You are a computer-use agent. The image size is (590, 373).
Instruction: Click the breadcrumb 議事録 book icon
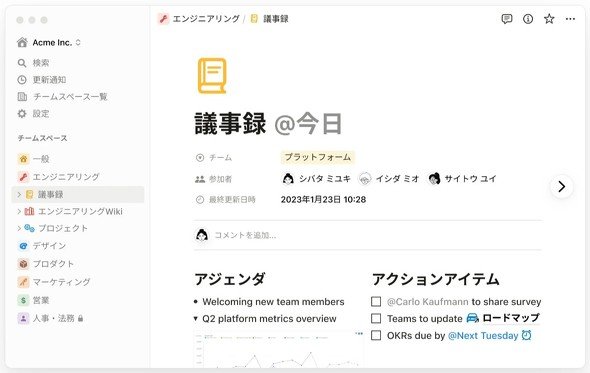point(254,18)
